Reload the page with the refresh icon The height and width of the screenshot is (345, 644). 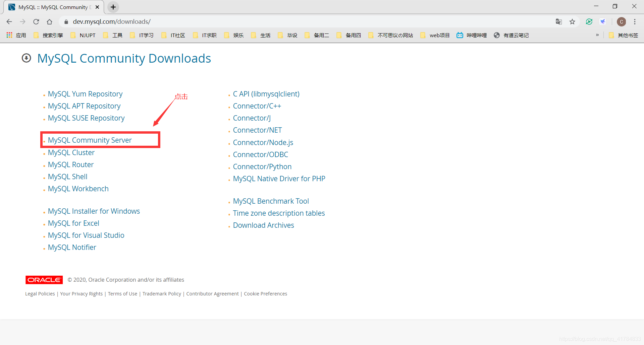pos(36,22)
